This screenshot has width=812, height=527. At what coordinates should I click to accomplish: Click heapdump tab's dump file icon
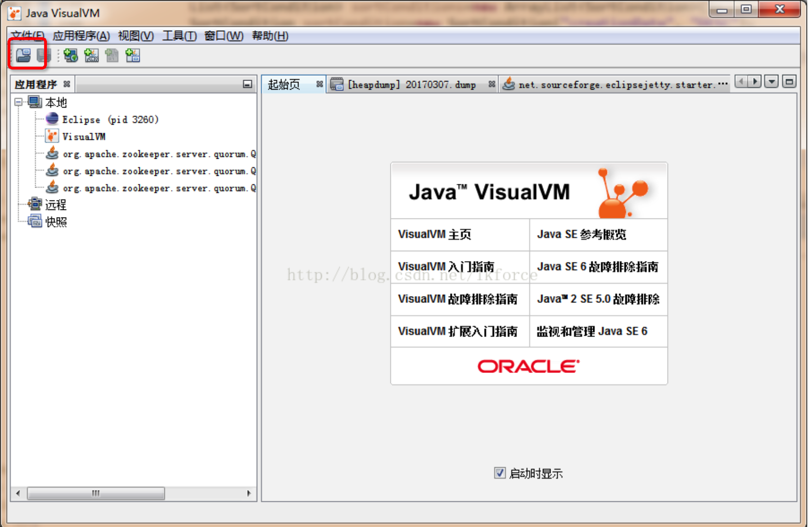[x=337, y=84]
